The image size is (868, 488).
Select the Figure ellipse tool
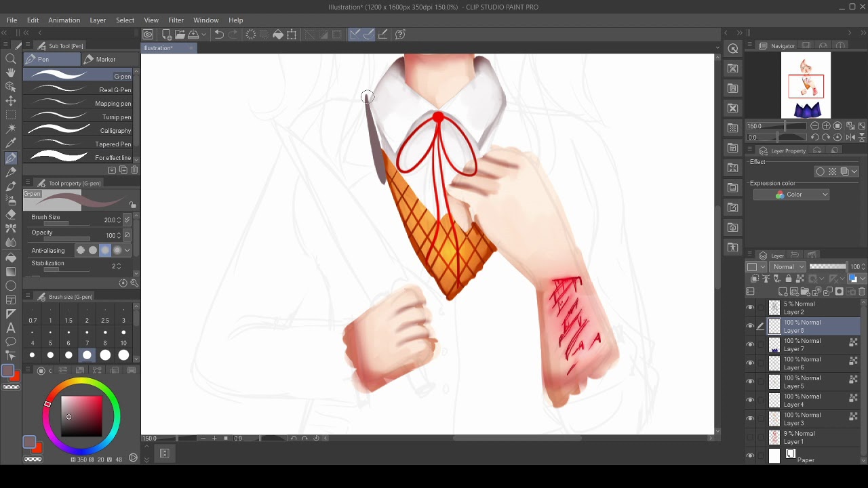pos(11,285)
